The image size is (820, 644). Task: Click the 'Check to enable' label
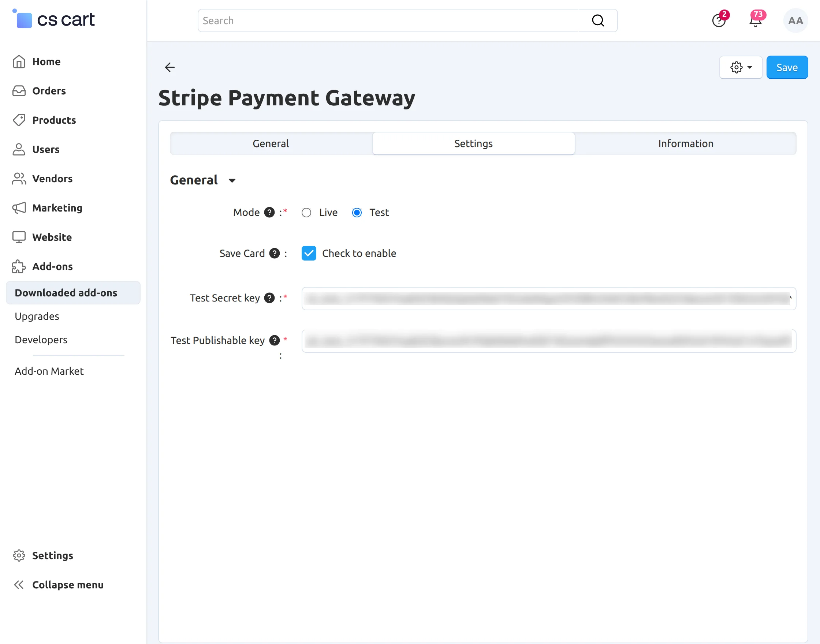click(x=359, y=253)
